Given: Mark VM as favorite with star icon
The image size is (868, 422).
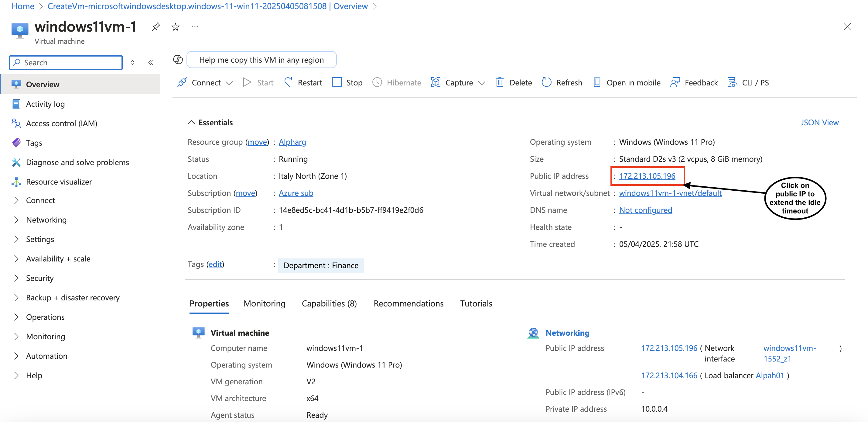Looking at the screenshot, I should [175, 27].
